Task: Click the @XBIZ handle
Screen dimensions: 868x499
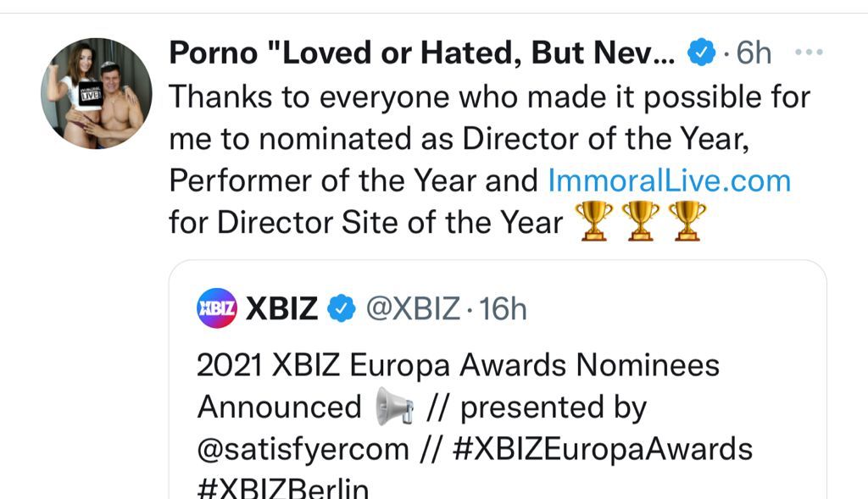Action: click(x=413, y=309)
